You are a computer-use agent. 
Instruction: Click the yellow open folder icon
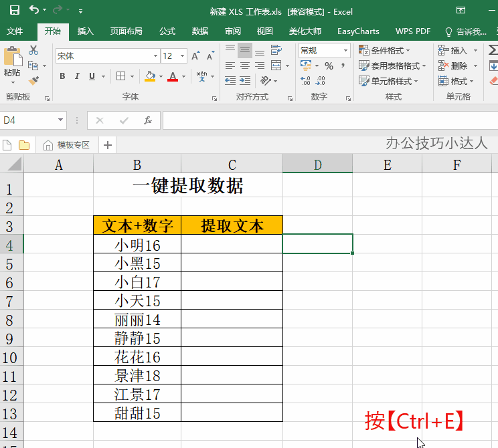(24, 145)
